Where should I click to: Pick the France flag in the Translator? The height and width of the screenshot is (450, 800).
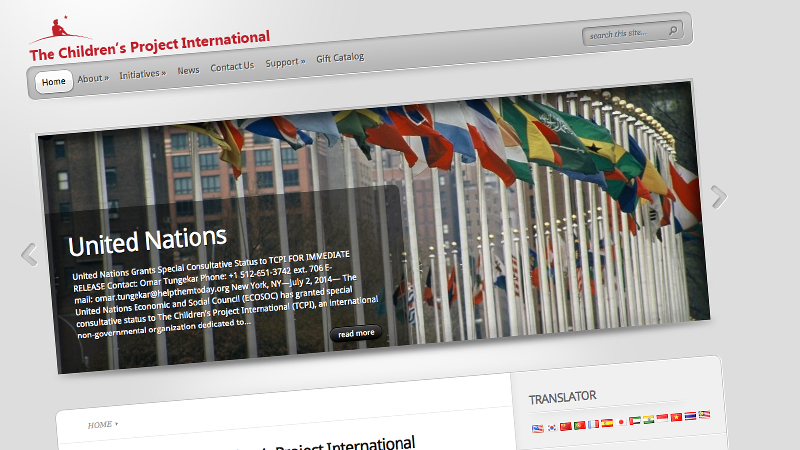(593, 424)
